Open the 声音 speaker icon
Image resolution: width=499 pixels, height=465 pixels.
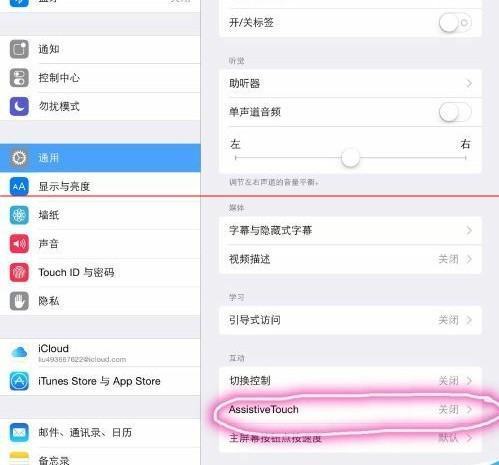pyautogui.click(x=19, y=244)
